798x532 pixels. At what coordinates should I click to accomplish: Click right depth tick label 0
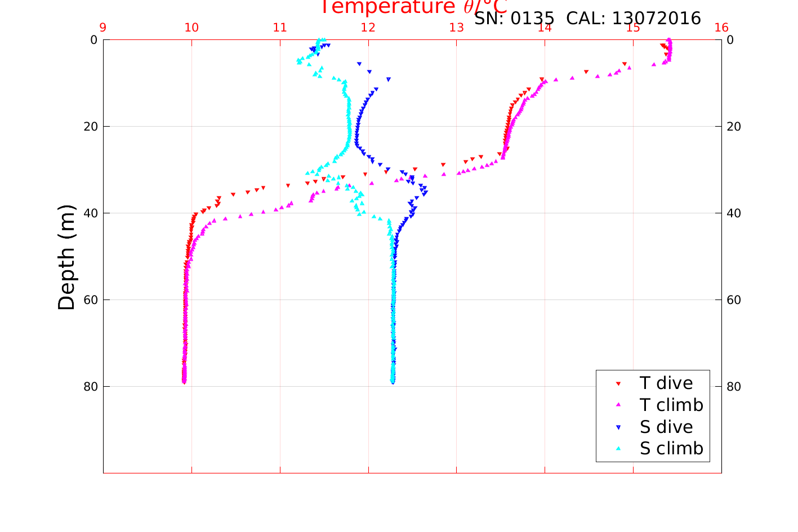(730, 40)
